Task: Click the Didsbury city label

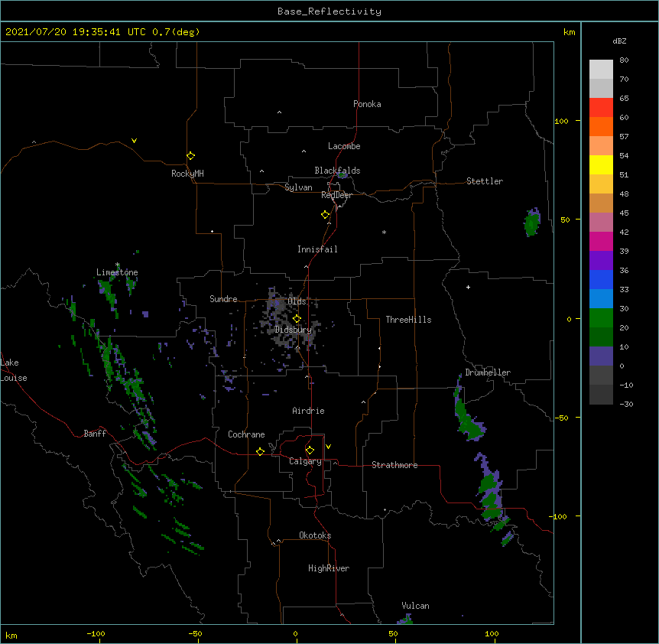Action: point(294,330)
